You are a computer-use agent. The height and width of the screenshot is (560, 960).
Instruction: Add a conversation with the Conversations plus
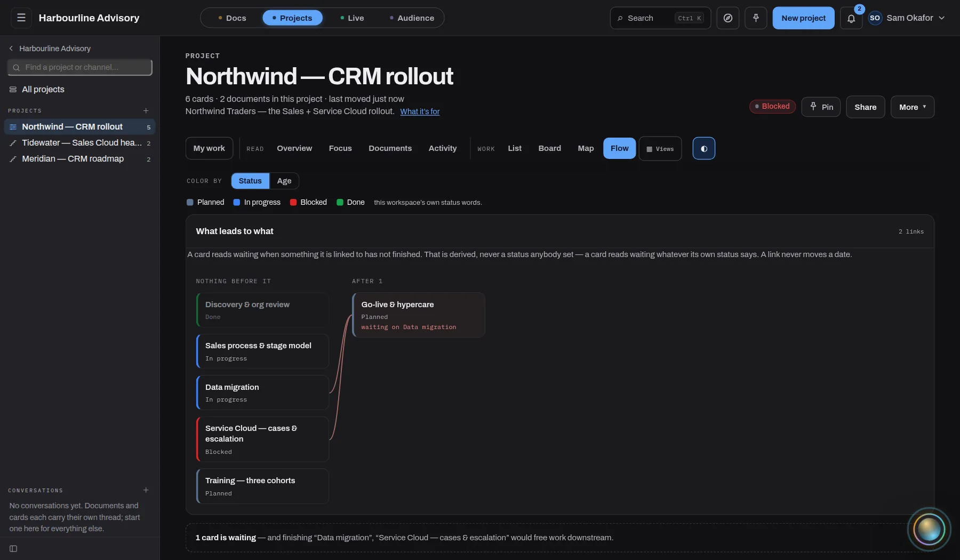tap(146, 490)
